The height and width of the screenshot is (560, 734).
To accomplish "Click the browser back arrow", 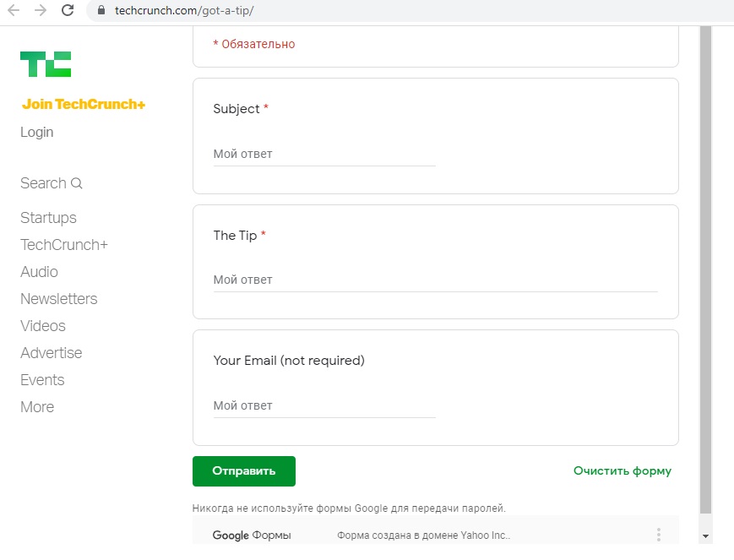I will pos(14,10).
